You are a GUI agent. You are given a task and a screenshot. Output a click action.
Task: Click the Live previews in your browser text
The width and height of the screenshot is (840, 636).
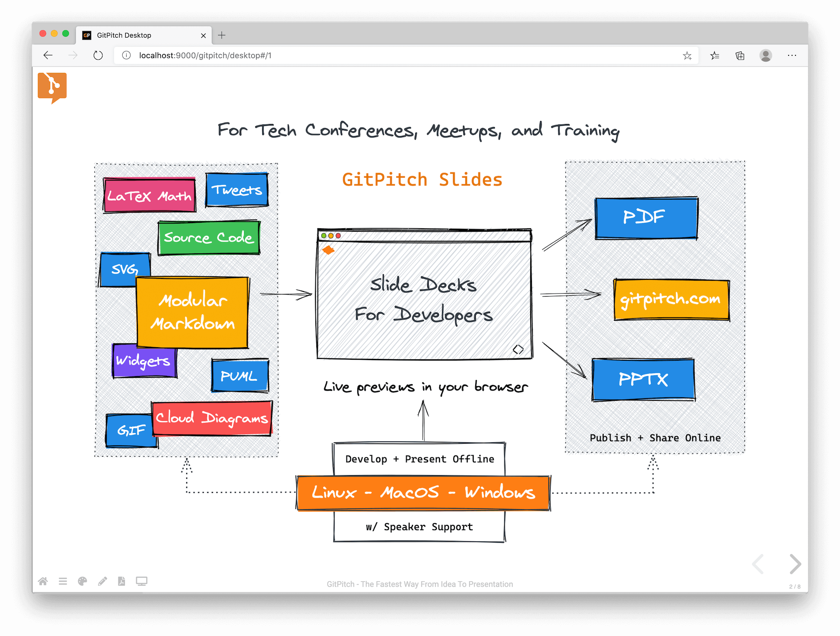[426, 387]
